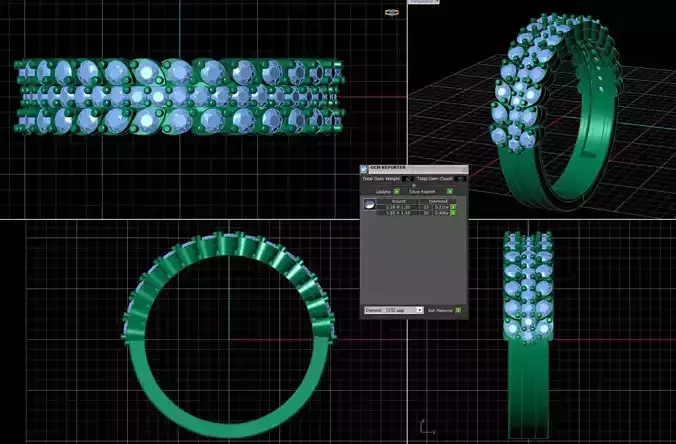The width and height of the screenshot is (676, 444).
Task: Click the Diamond column header
Action: 438,201
